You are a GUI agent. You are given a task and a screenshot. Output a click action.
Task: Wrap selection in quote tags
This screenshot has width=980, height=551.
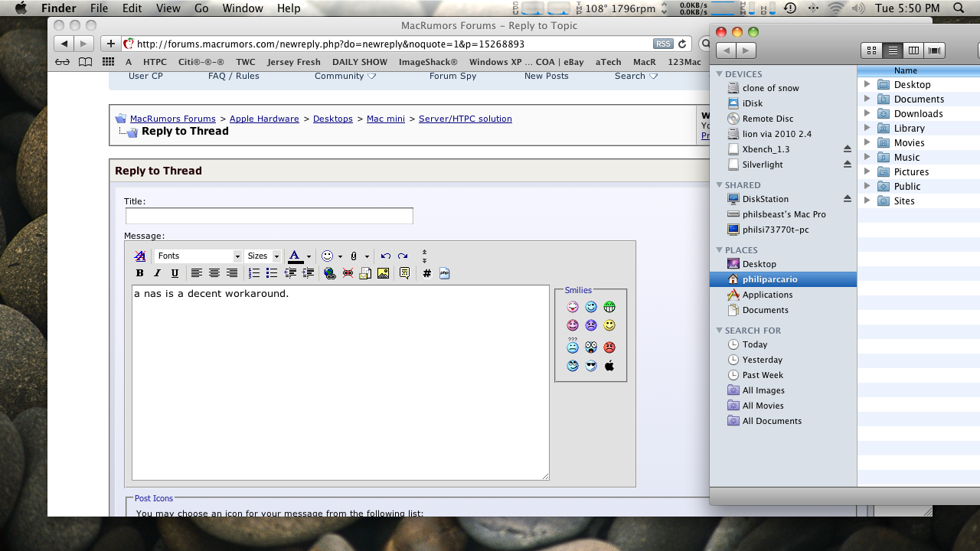tap(404, 273)
